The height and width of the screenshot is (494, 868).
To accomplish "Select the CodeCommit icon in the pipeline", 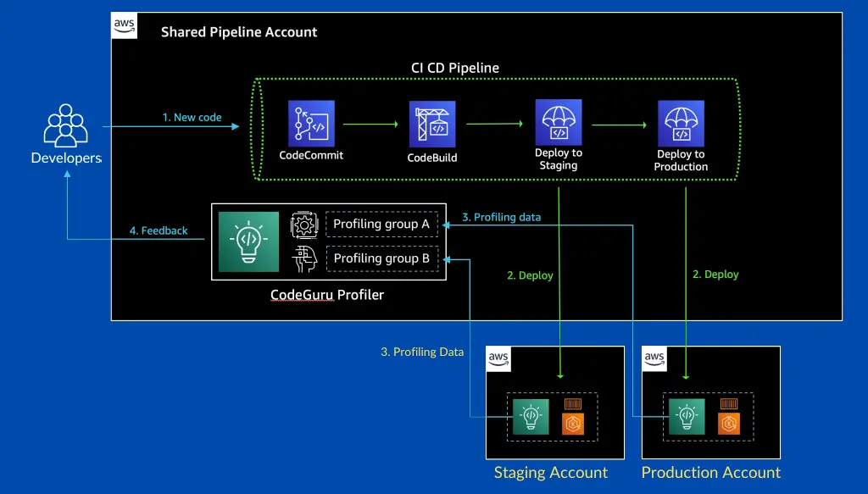I will tap(311, 123).
